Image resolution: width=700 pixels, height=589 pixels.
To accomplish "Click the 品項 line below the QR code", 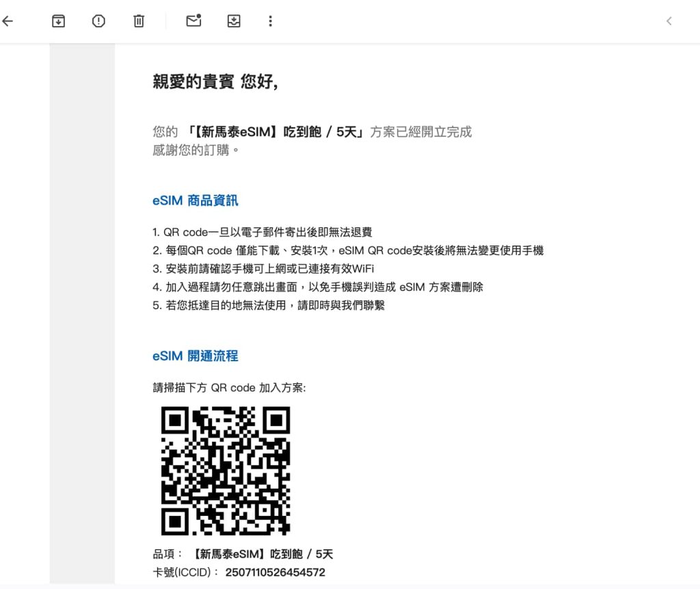I will (243, 554).
